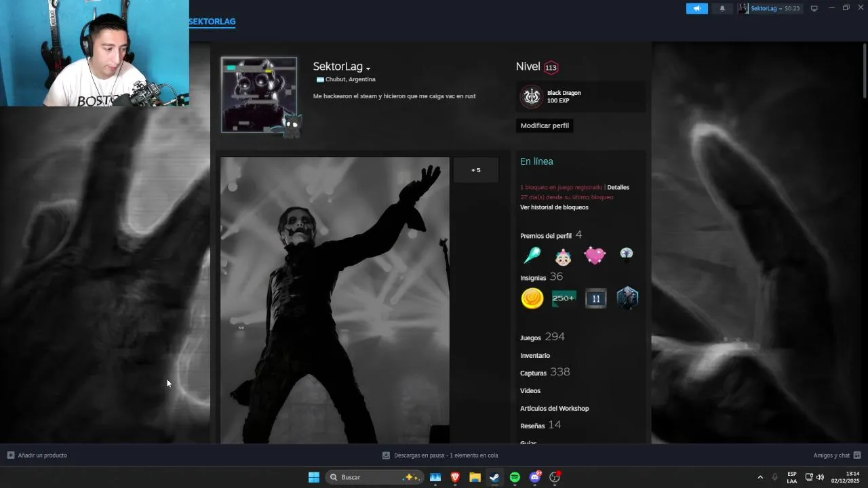Click the profile avatar image
868x488 pixels.
click(259, 95)
